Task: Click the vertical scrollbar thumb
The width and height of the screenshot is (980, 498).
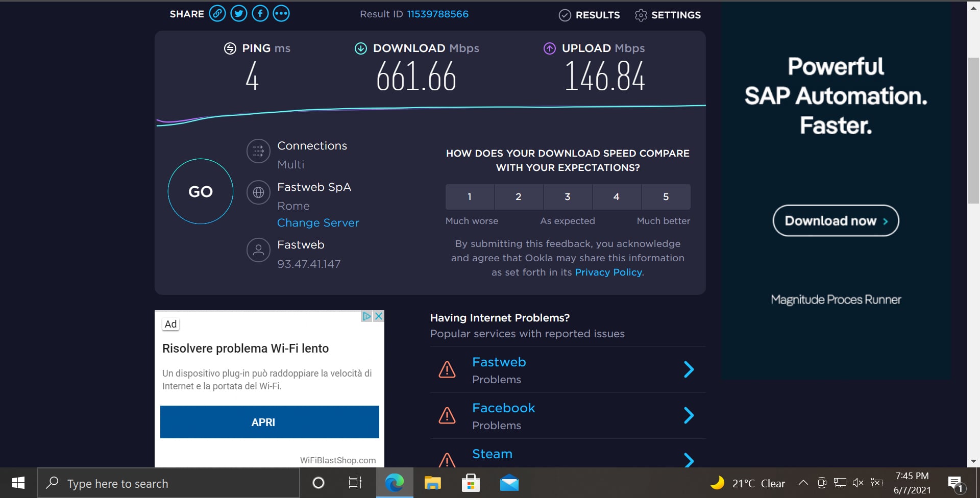Action: coord(973,131)
